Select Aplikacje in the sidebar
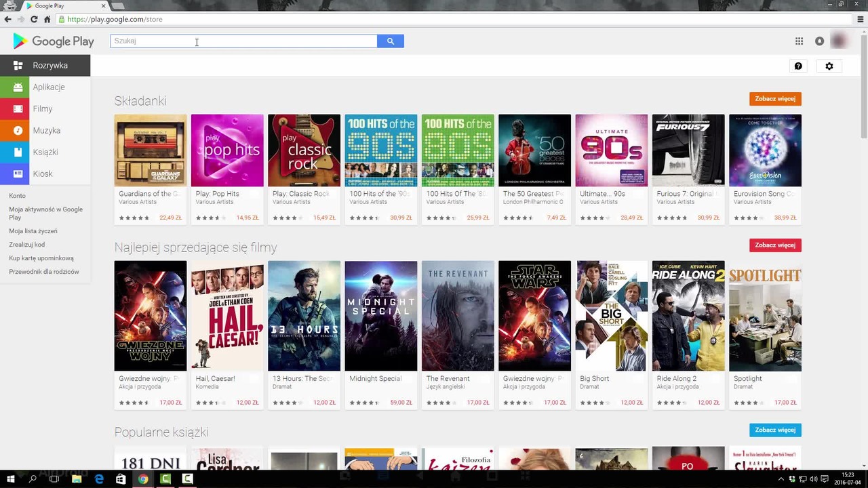This screenshot has height=488, width=868. pyautogui.click(x=45, y=87)
